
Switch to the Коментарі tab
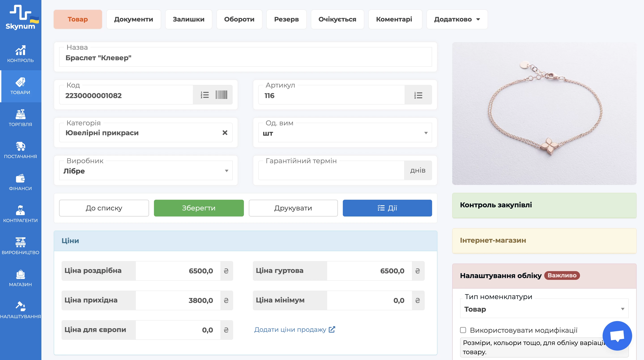[394, 19]
